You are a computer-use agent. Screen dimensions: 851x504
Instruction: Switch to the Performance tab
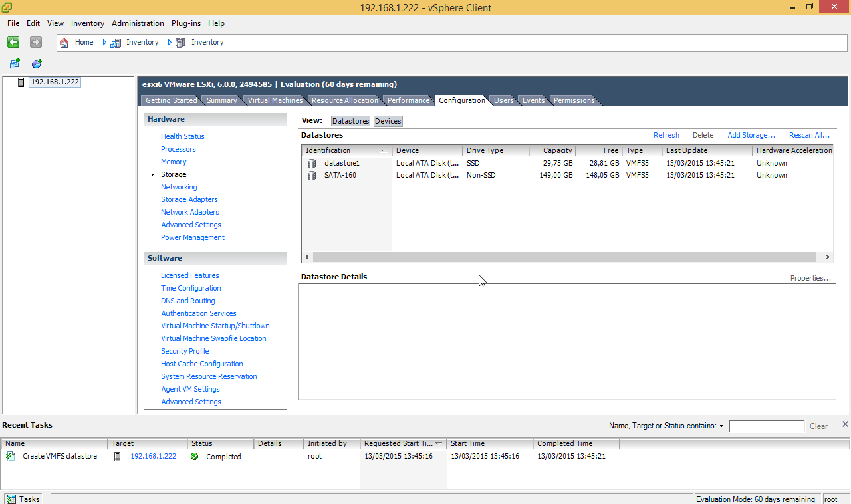[x=408, y=100]
